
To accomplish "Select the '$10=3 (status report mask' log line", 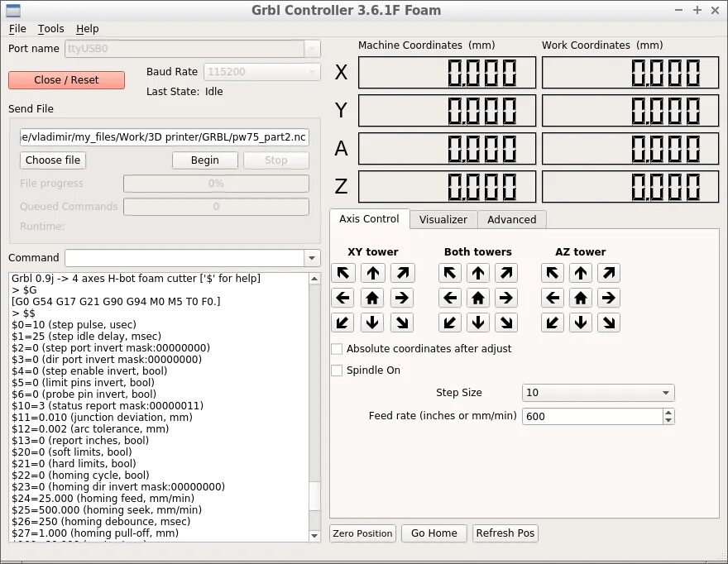I will (x=108, y=406).
